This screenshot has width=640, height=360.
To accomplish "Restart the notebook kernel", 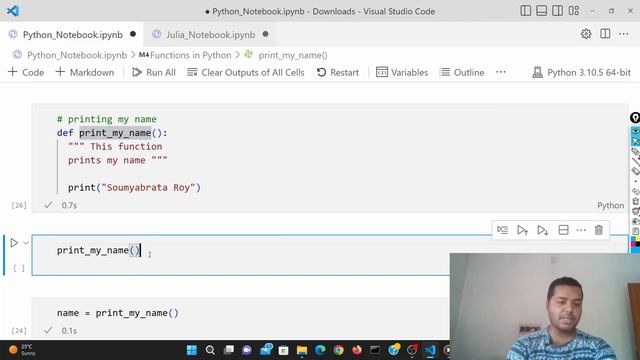I will point(338,72).
